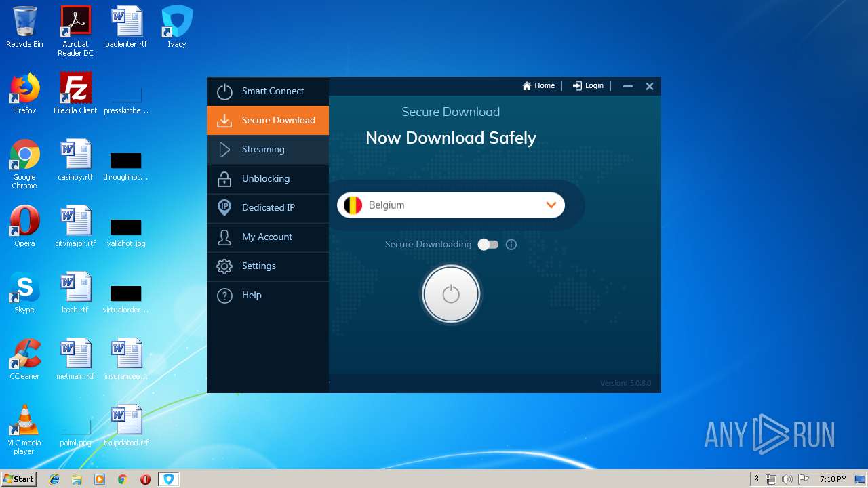This screenshot has height=488, width=868.
Task: Click the My Account person icon
Action: coord(224,237)
